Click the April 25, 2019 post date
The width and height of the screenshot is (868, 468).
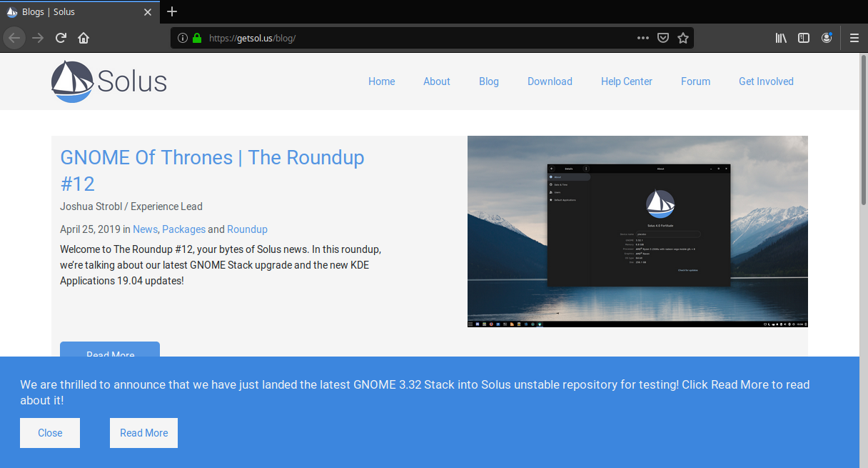90,229
